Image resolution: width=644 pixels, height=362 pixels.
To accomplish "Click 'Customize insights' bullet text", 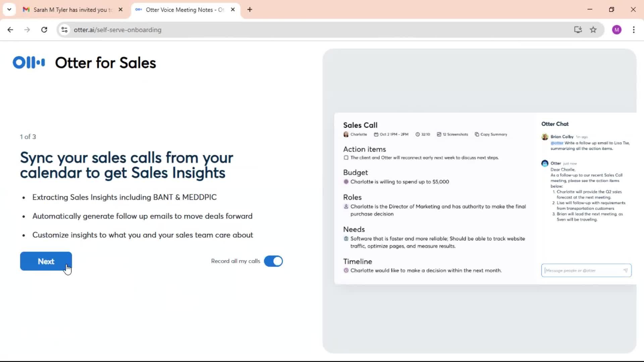I will 143,235.
